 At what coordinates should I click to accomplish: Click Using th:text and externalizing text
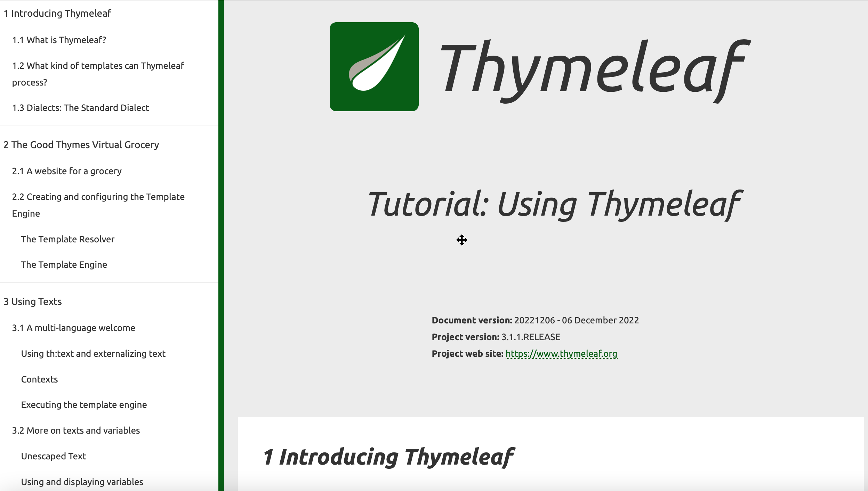click(93, 353)
